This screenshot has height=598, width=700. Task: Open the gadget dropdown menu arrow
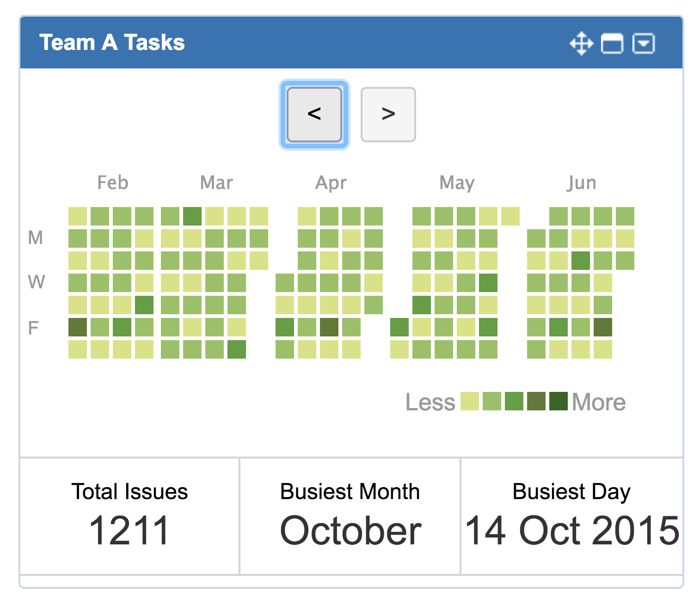tap(643, 44)
